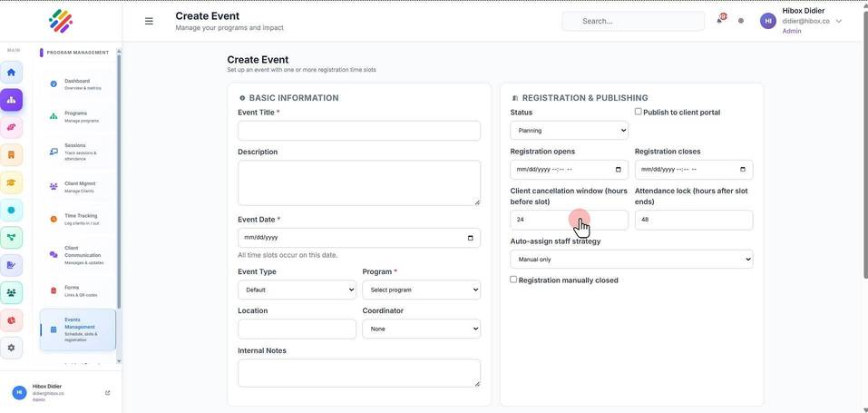Viewport: 868px width, 413px height.
Task: Open the Coordinator dropdown
Action: 421,329
